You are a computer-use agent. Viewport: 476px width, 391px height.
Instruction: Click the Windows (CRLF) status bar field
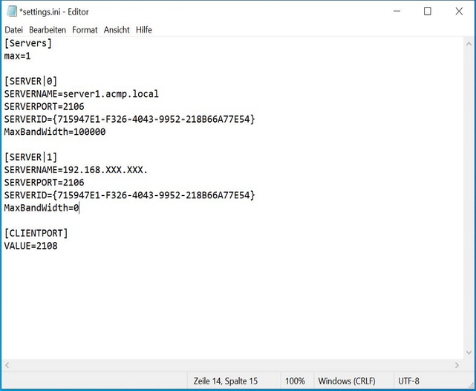coord(347,381)
